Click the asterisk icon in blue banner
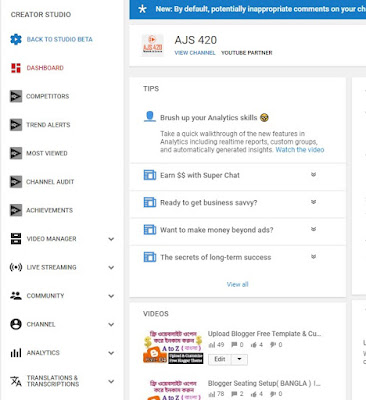This screenshot has width=366, height=400. coord(142,9)
